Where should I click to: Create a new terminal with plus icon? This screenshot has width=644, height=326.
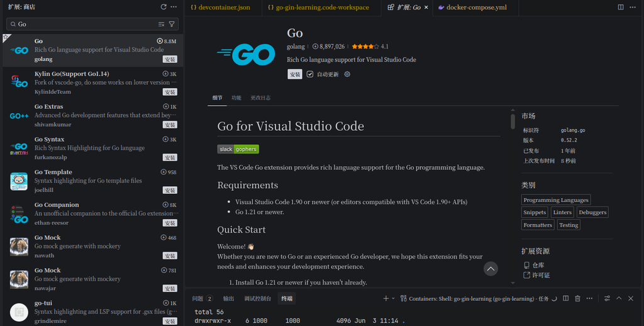click(x=386, y=298)
